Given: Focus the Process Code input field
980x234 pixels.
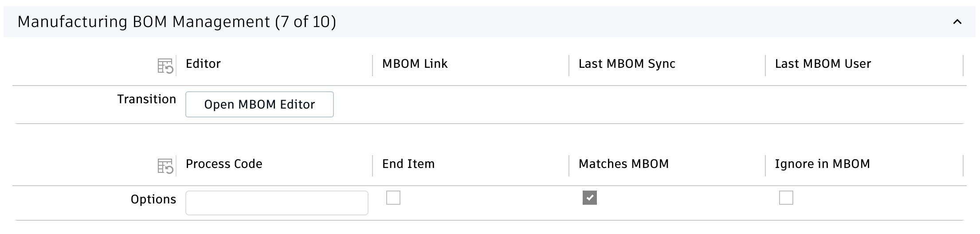Looking at the screenshot, I should pos(277,203).
